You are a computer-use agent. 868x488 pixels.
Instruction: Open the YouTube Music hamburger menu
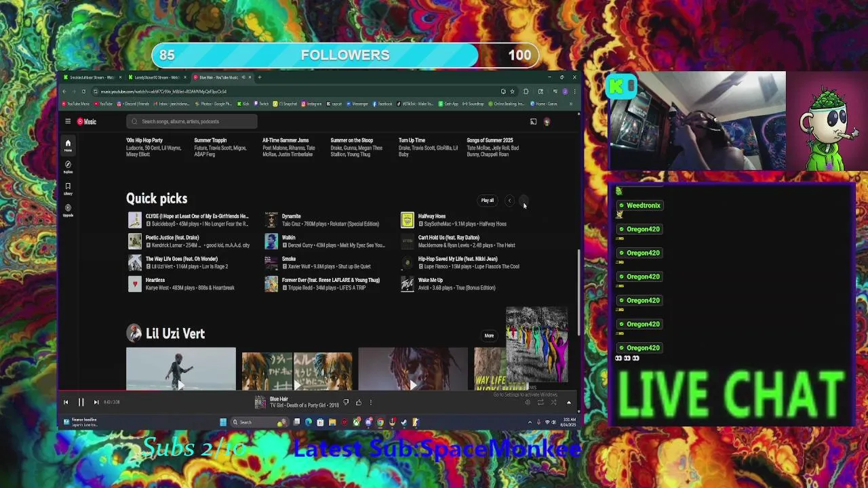pos(68,121)
